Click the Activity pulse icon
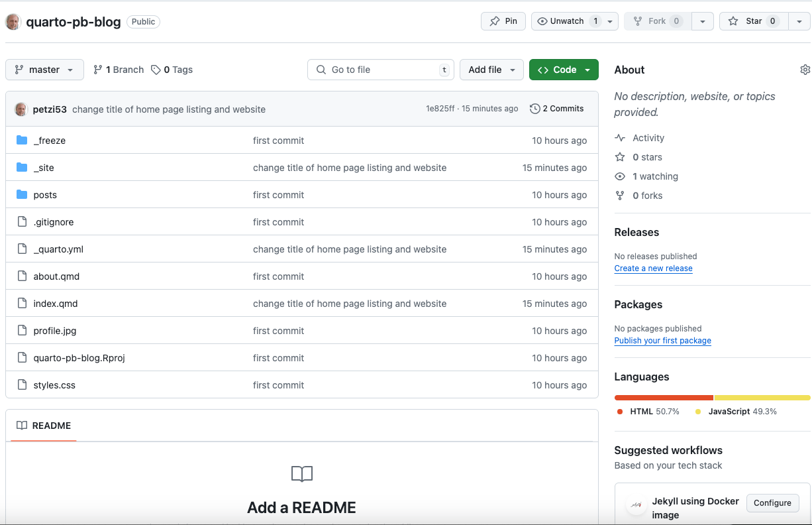 [x=620, y=138]
